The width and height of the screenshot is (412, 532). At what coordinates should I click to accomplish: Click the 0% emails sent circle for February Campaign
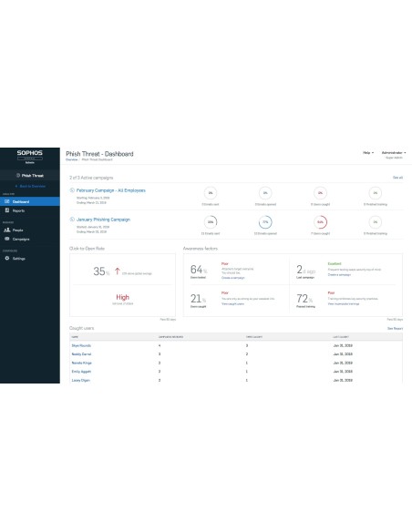211,193
